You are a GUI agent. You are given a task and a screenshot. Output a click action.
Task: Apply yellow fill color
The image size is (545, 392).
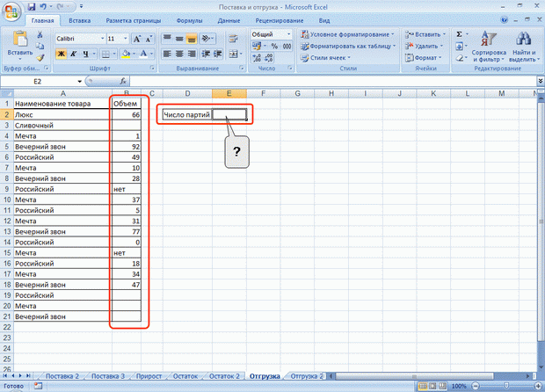pyautogui.click(x=126, y=54)
